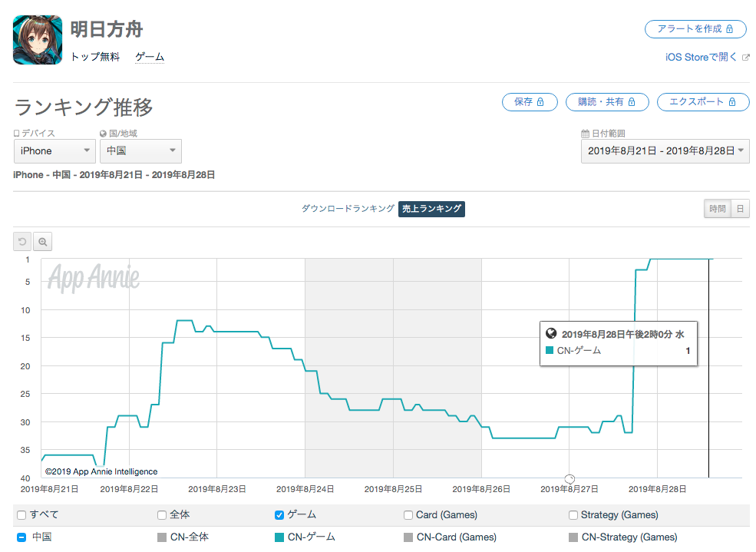Click the 購読・共有 button
This screenshot has height=552, width=756.
(x=607, y=101)
